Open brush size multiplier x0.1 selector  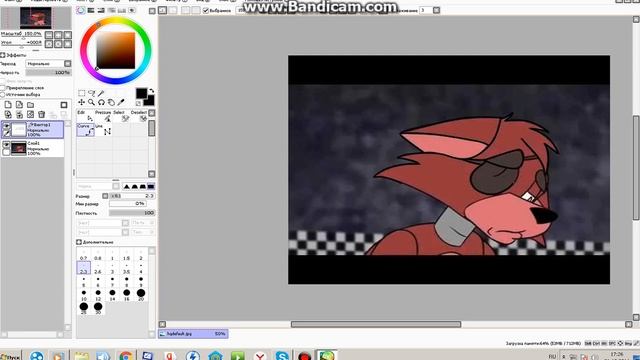click(x=105, y=196)
